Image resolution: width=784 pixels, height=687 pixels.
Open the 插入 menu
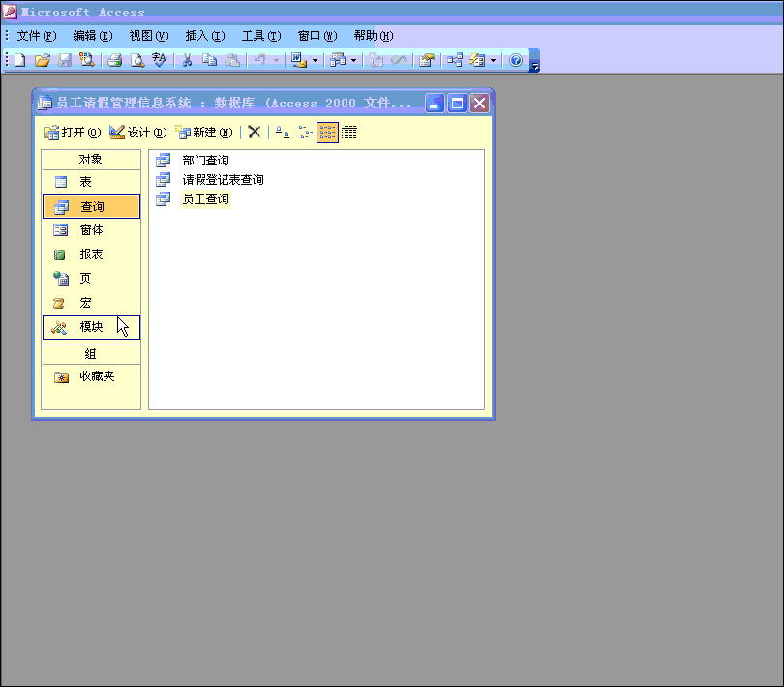tap(205, 36)
